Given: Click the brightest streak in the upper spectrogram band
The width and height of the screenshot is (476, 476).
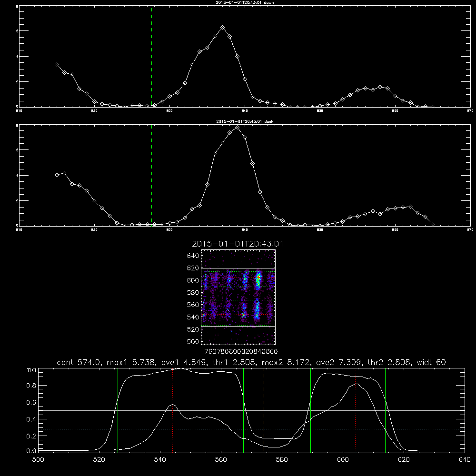Looking at the screenshot, I should coord(258,280).
